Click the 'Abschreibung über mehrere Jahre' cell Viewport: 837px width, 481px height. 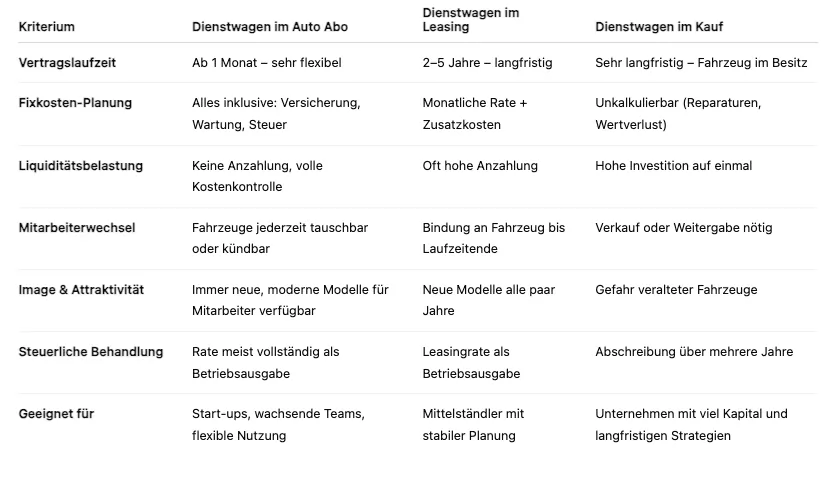(x=693, y=352)
